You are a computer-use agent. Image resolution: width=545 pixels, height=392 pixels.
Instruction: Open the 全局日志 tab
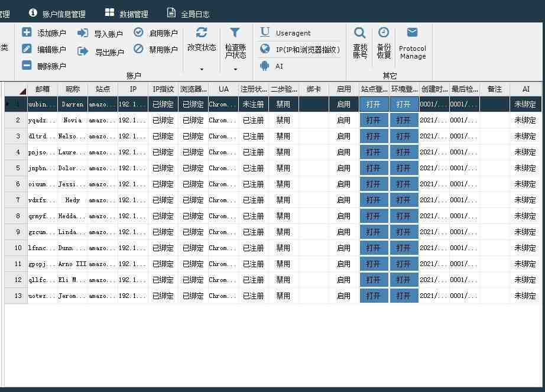[x=189, y=14]
